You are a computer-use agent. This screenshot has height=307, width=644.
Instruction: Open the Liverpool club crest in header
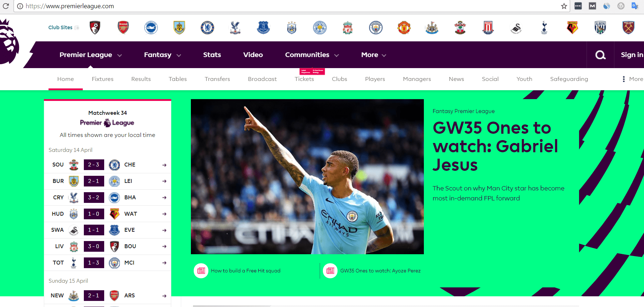coord(348,27)
